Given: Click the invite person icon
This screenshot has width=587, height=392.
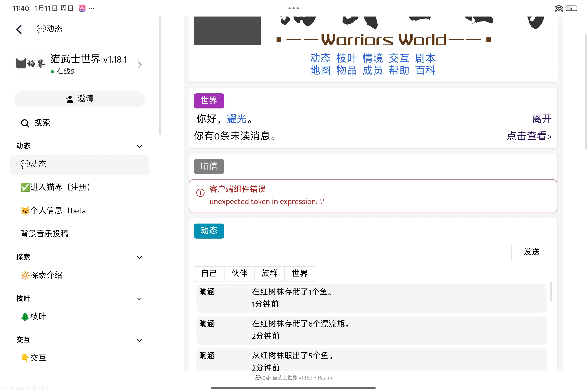Looking at the screenshot, I should [70, 99].
